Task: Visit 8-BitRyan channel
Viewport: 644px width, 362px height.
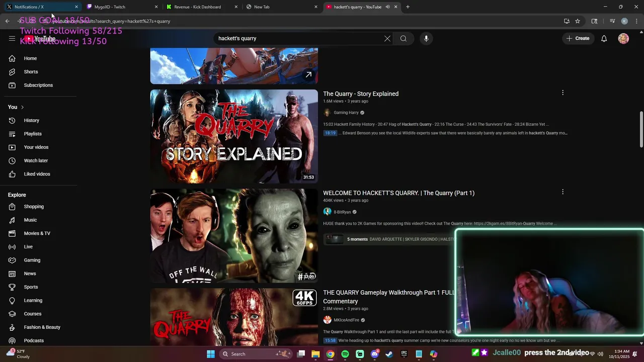Action: [342, 212]
